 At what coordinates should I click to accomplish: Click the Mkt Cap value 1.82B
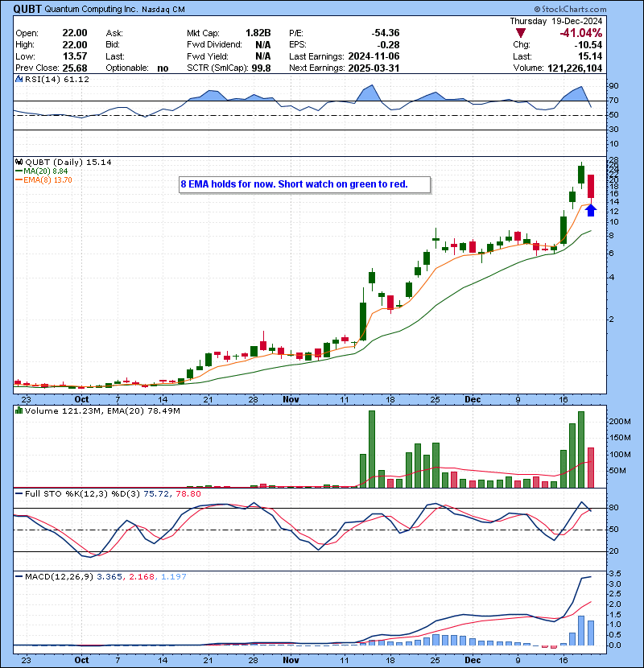coord(258,33)
